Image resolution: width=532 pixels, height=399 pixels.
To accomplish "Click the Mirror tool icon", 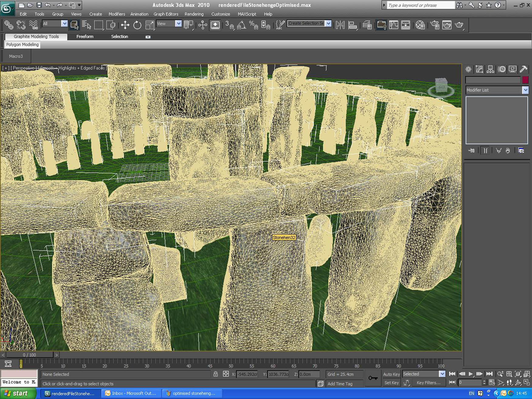I will 340,25.
